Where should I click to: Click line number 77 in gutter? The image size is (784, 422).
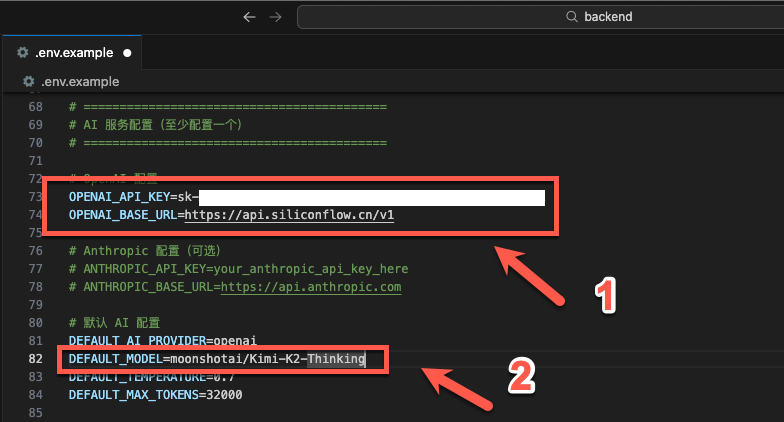coord(36,269)
